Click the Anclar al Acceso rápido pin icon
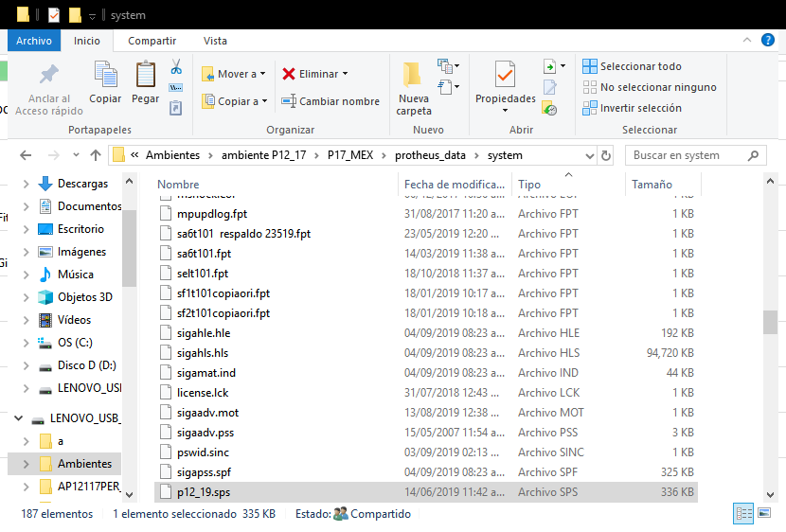786x532 pixels. (x=49, y=74)
